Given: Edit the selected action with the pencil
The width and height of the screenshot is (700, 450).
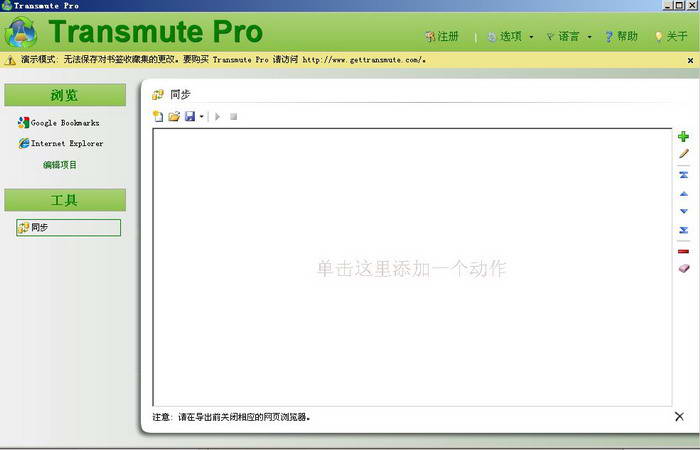Looking at the screenshot, I should point(683,154).
